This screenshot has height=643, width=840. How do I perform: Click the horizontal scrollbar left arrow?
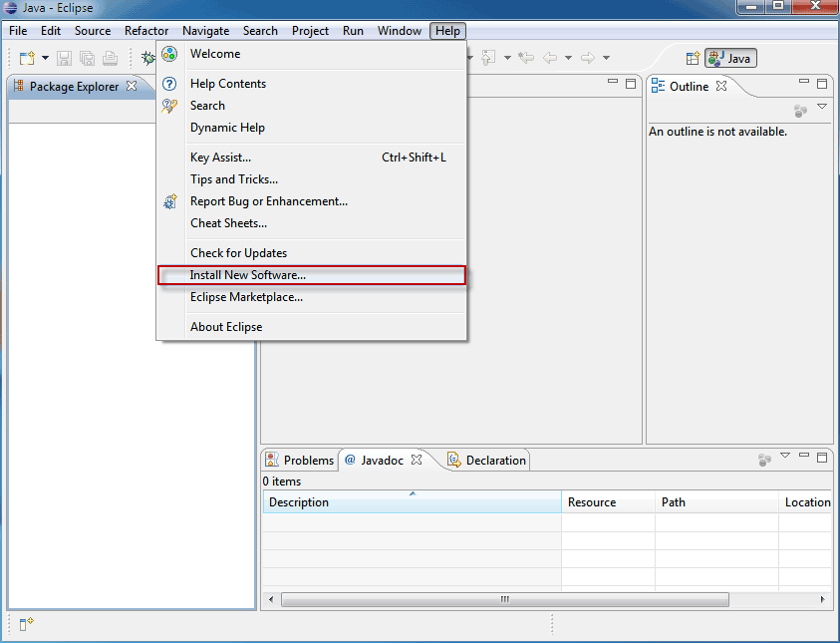pyautogui.click(x=271, y=599)
